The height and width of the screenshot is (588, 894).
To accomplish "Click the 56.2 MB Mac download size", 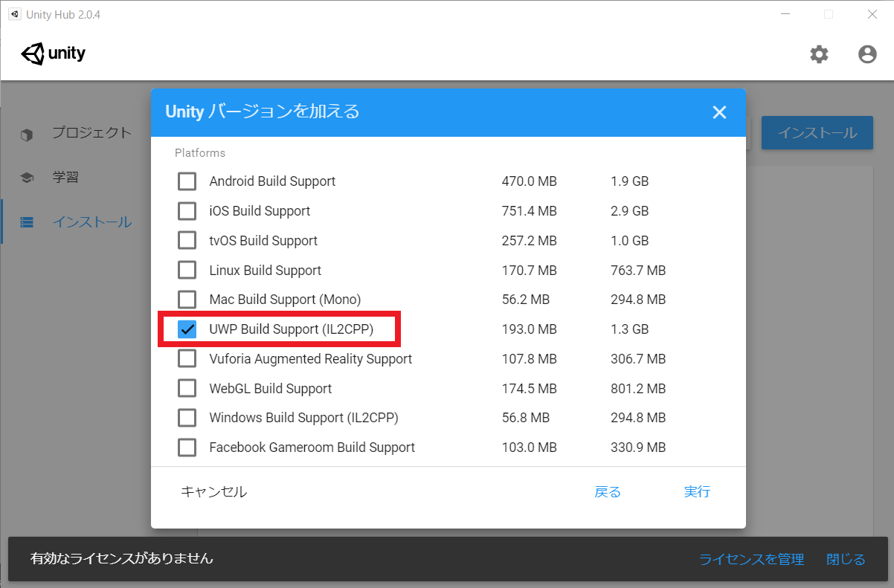I will tap(526, 300).
